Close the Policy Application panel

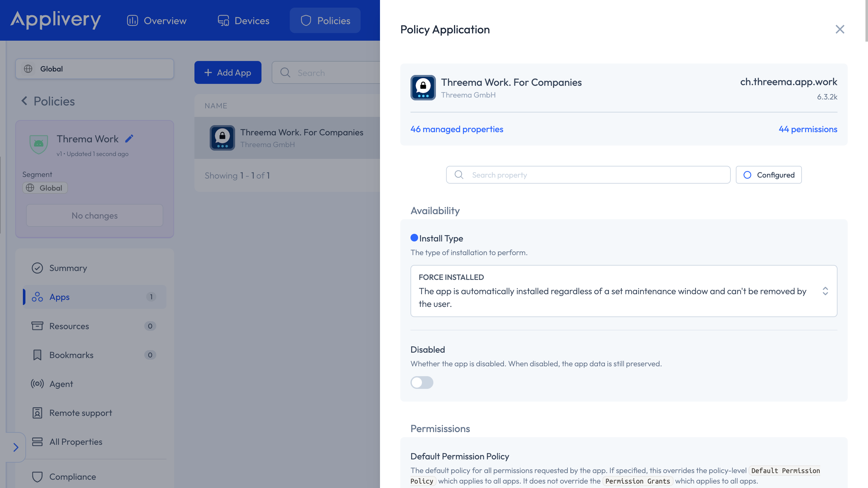[x=840, y=29]
